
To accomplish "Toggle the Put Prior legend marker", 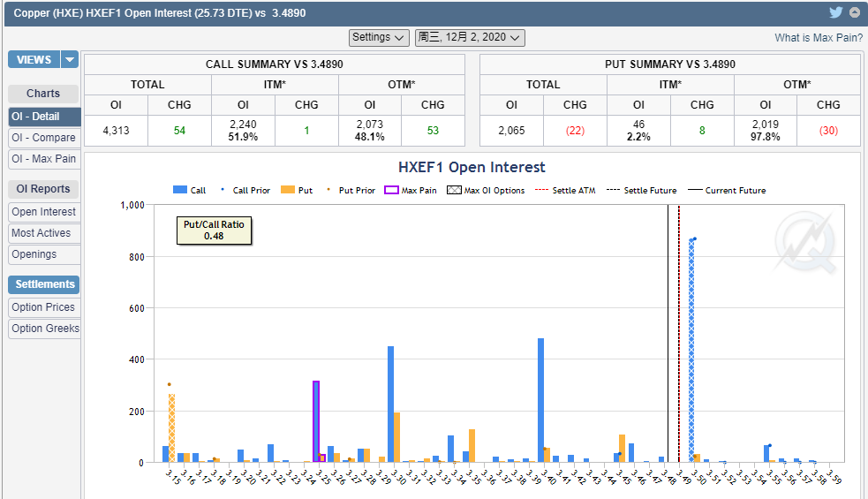I will click(x=328, y=189).
